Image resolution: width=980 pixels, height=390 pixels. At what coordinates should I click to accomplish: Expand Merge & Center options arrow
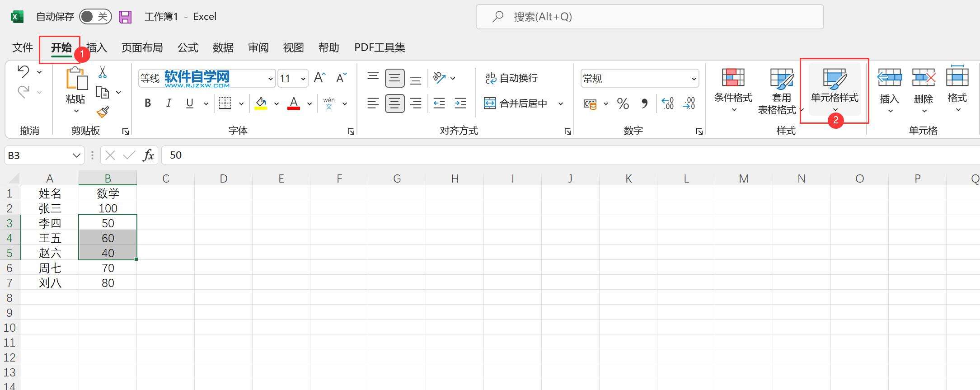[x=561, y=103]
